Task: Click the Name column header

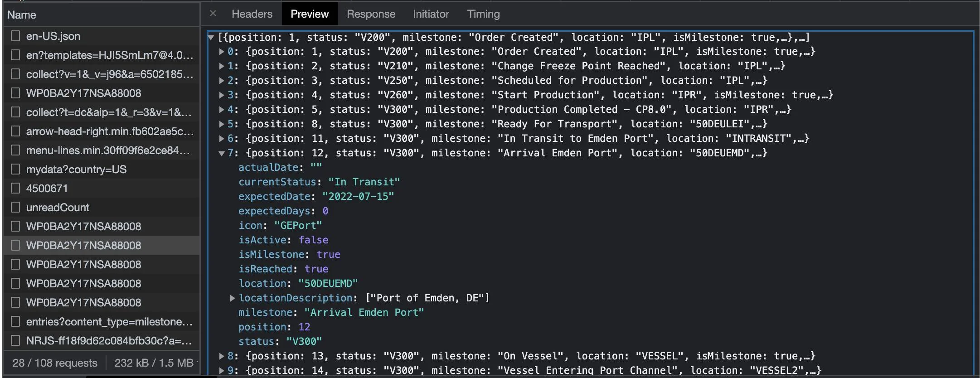Action: pyautogui.click(x=102, y=15)
